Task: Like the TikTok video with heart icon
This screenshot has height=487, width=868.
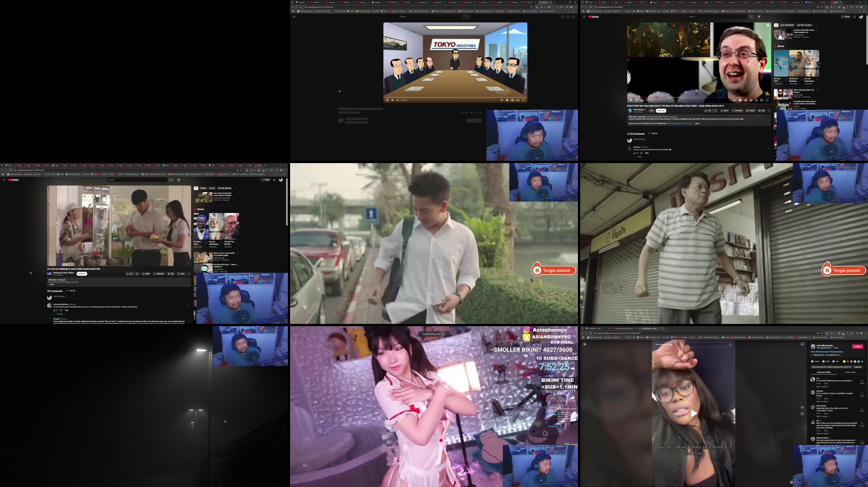Action: click(x=812, y=362)
